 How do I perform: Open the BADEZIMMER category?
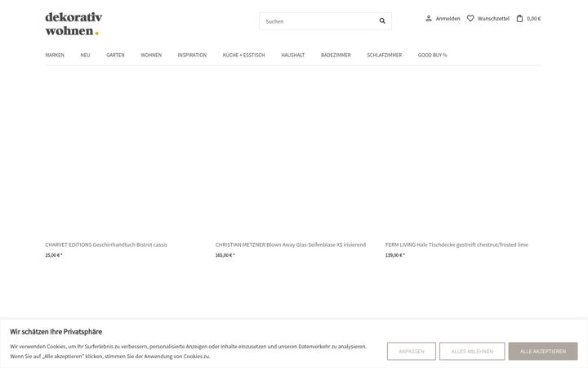click(336, 55)
